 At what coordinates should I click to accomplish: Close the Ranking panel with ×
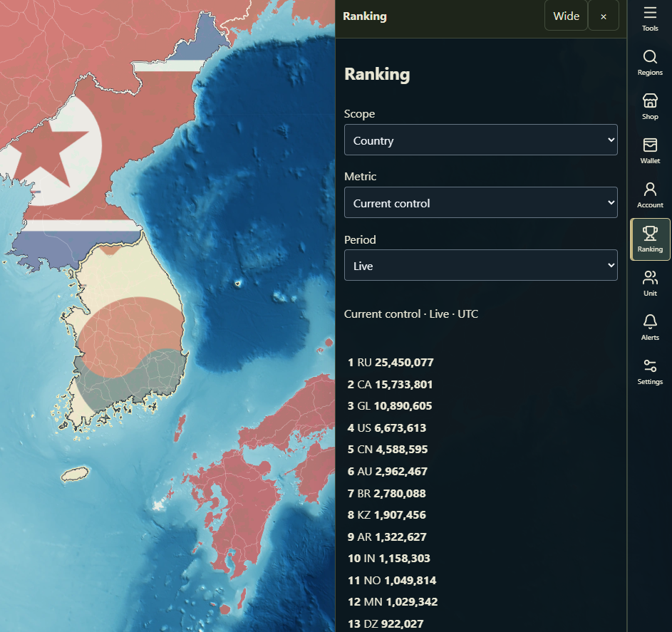click(x=604, y=16)
